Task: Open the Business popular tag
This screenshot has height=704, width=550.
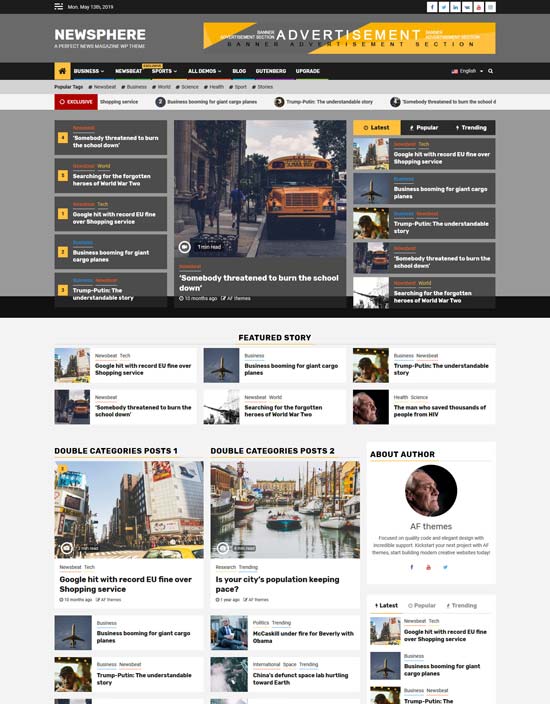Action: (134, 87)
